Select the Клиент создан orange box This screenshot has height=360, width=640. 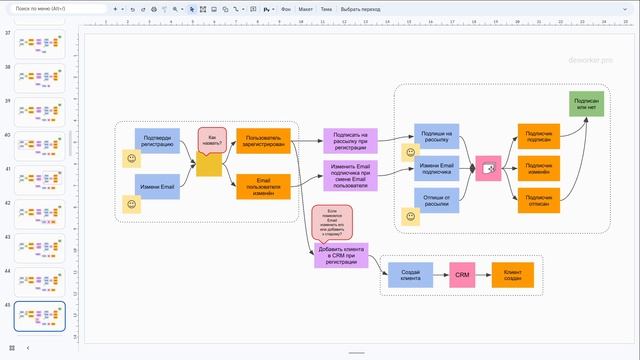513,275
